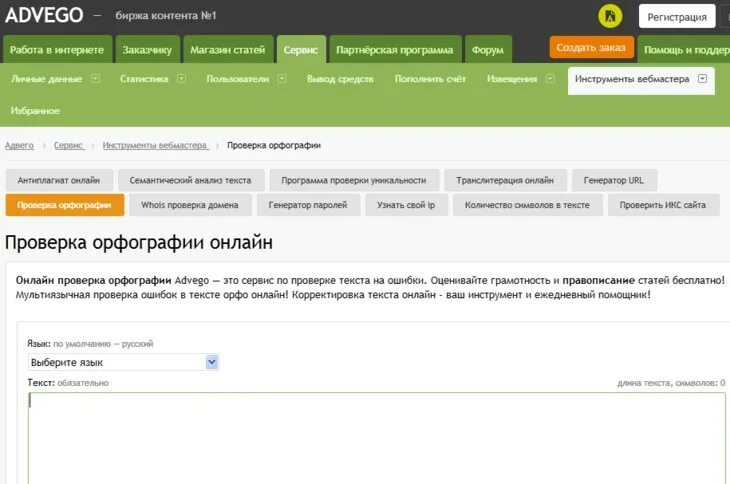Click the биржа контента №1 tagline
This screenshot has height=484, width=730.
(166, 15)
